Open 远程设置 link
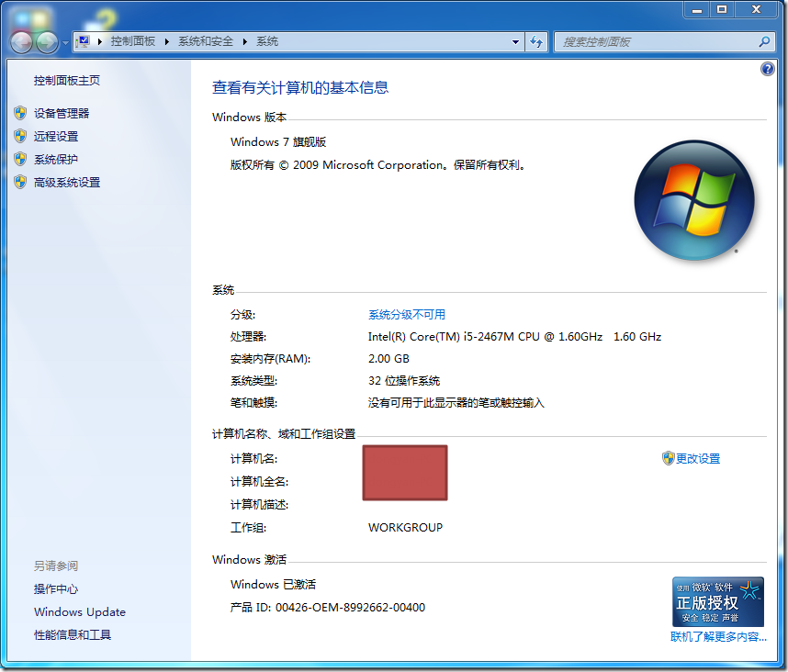Screen dimensions: 788x672 56,137
